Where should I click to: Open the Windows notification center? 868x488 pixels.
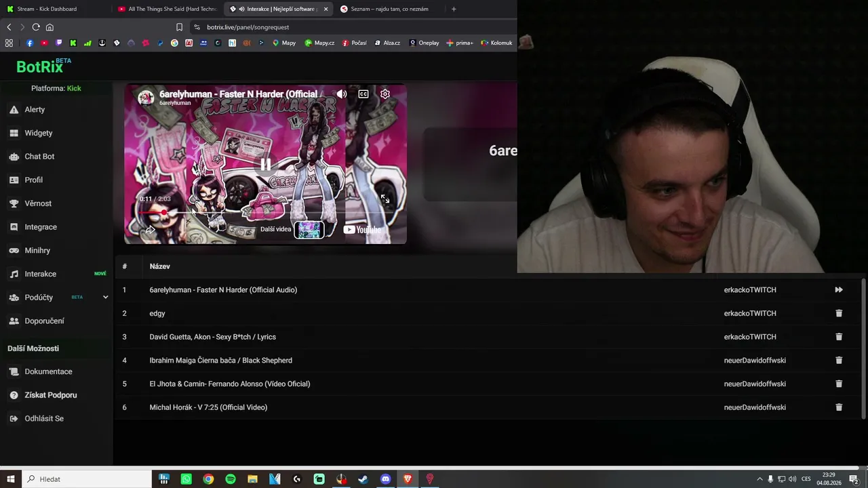click(854, 479)
